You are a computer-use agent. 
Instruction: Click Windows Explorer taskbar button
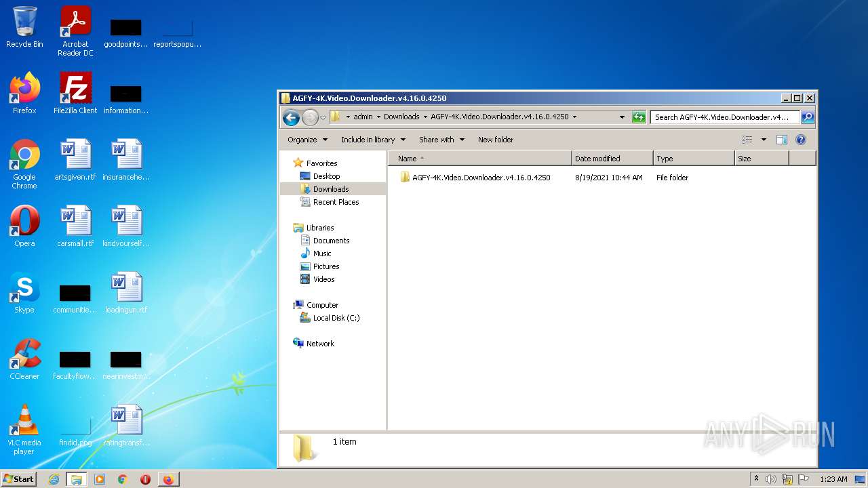click(77, 479)
